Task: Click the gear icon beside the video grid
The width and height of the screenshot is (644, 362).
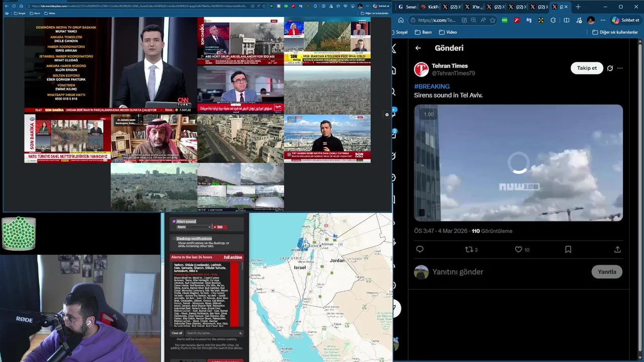Action: [387, 115]
